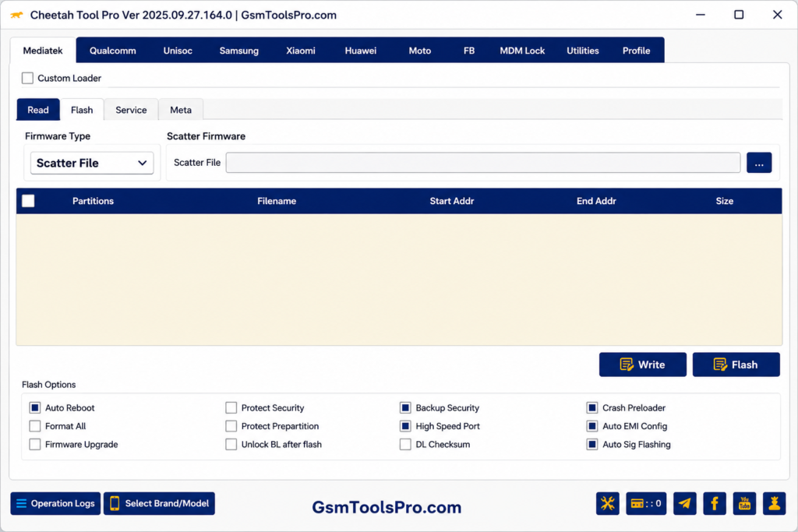Image resolution: width=798 pixels, height=532 pixels.
Task: Close the Cheetah Tool Pro window
Action: (x=778, y=15)
